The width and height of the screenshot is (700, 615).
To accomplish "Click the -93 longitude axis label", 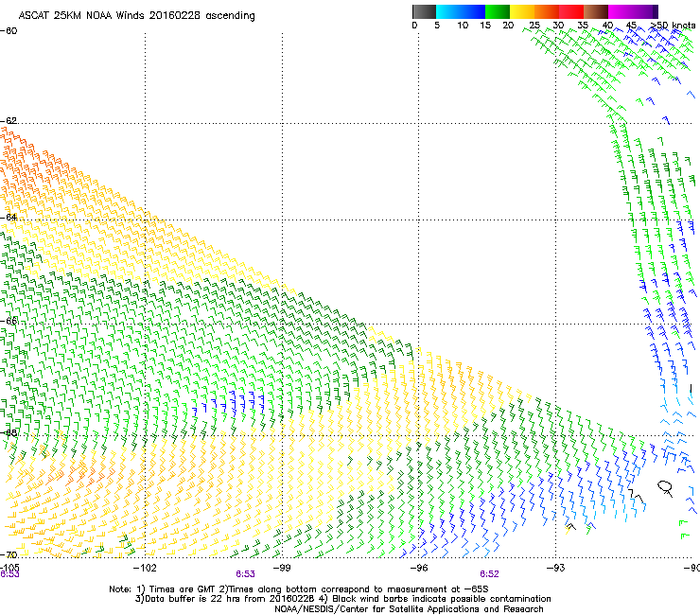I will 556,568.
